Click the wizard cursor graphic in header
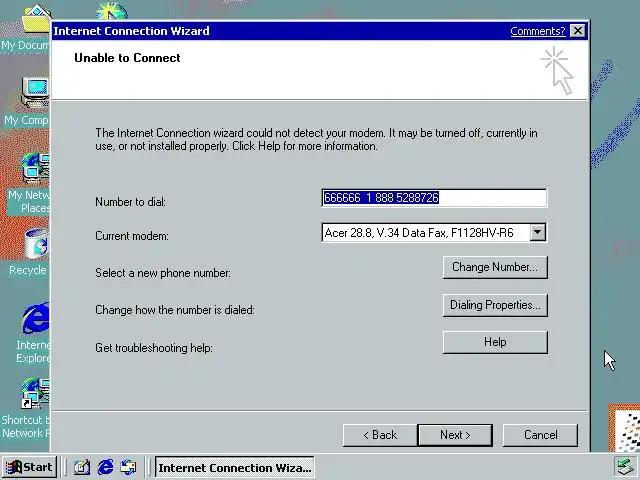Image resolution: width=640 pixels, height=480 pixels. (x=558, y=71)
